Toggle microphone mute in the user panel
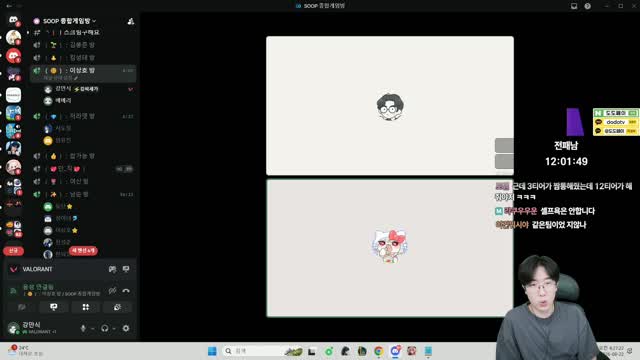This screenshot has height=360, width=640. click(83, 328)
